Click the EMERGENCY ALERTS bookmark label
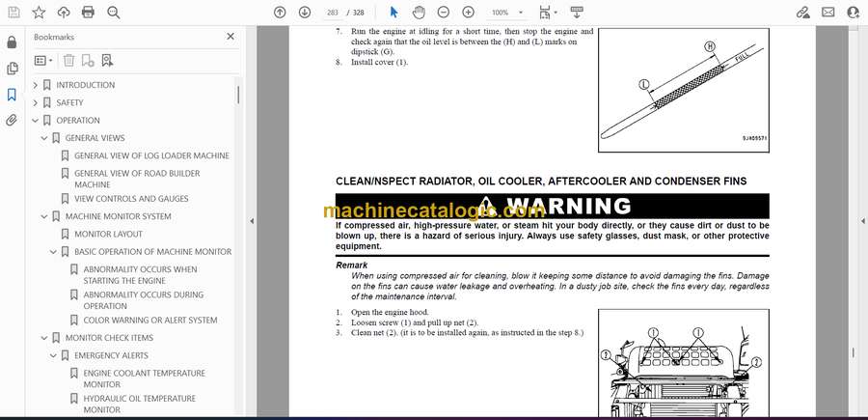 tap(111, 355)
